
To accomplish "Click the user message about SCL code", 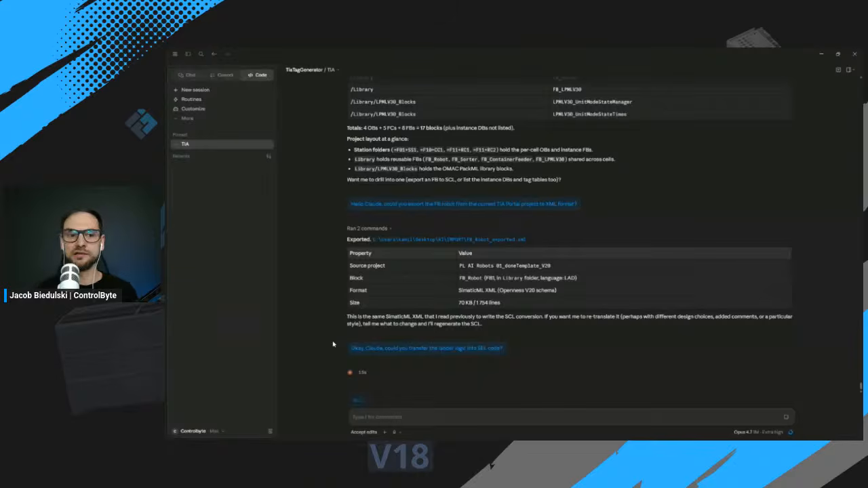I will pos(427,348).
